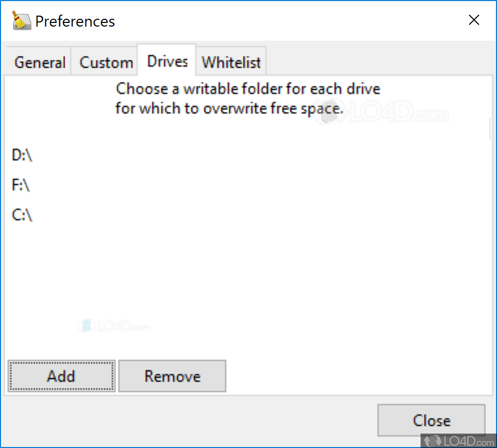Screen dimensions: 497x448
Task: Click the Add button to add a drive
Action: [61, 376]
